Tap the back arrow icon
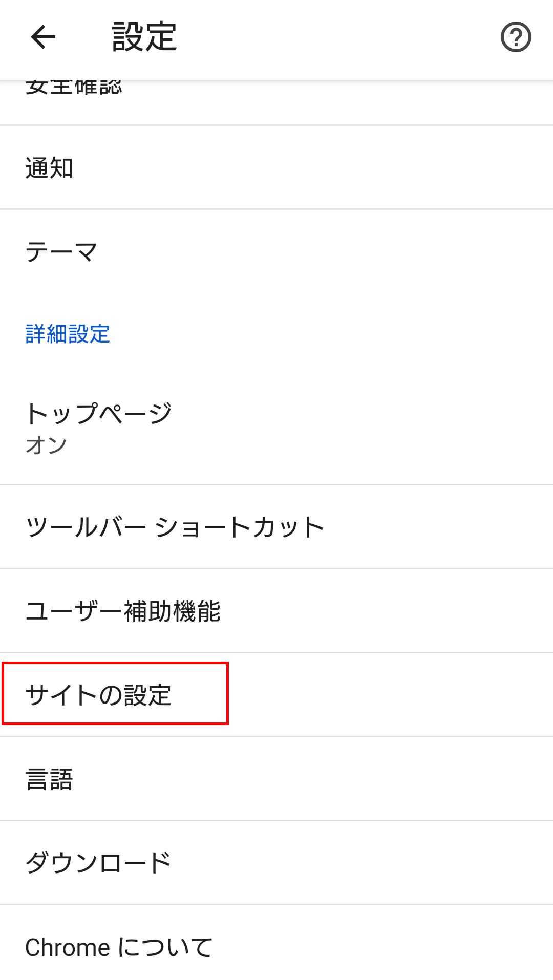This screenshot has height=980, width=553. [43, 37]
